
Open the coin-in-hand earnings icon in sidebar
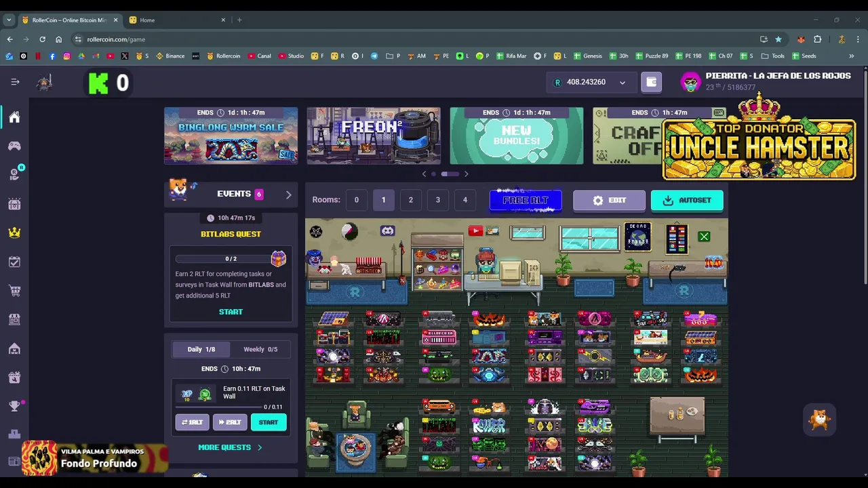tap(14, 174)
